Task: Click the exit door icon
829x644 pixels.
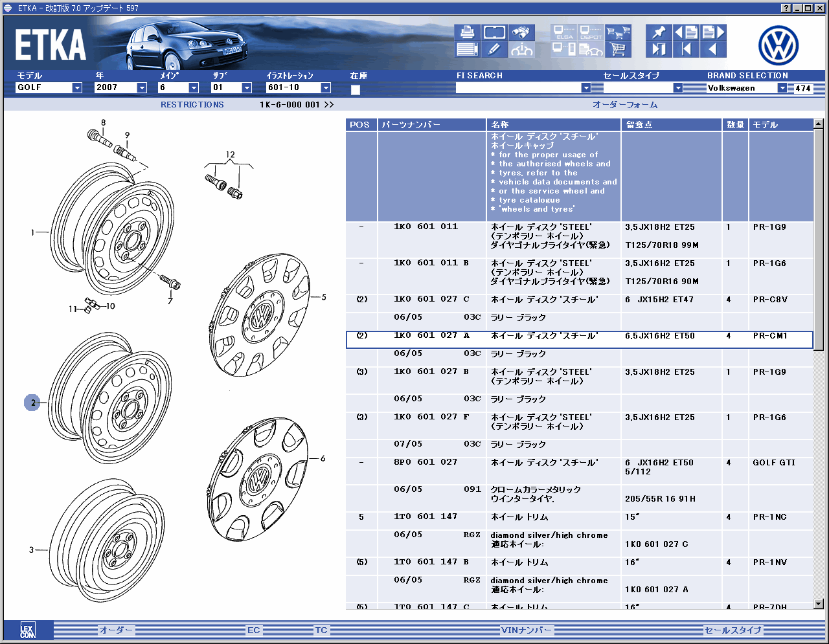Action: [659, 49]
